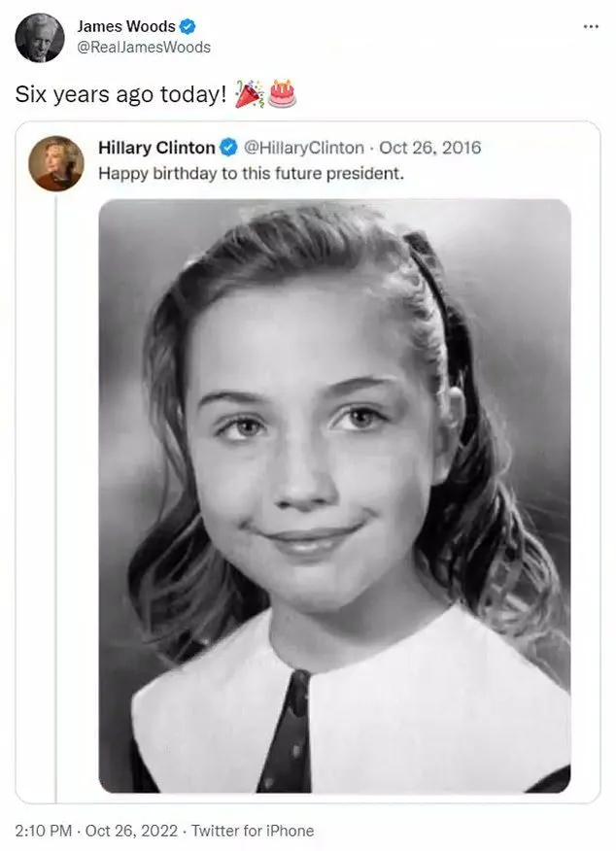616x851 pixels.
Task: Click the Hillary Clinton display name
Action: point(156,148)
